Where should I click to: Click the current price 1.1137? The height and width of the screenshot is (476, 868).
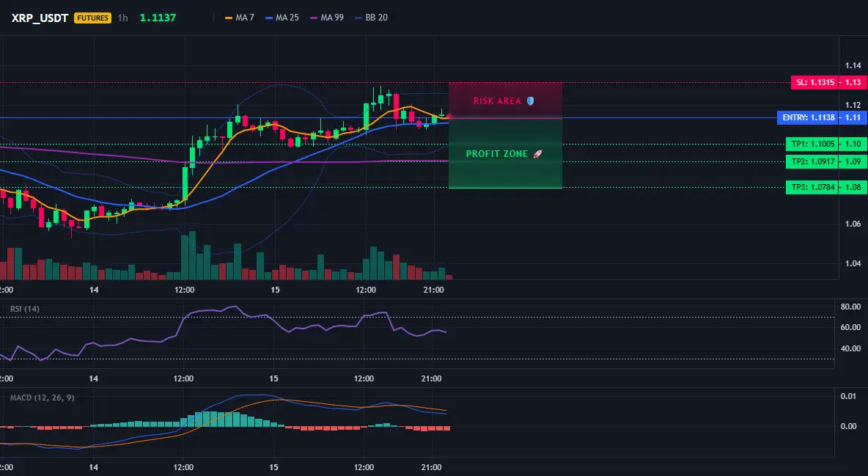coord(158,18)
